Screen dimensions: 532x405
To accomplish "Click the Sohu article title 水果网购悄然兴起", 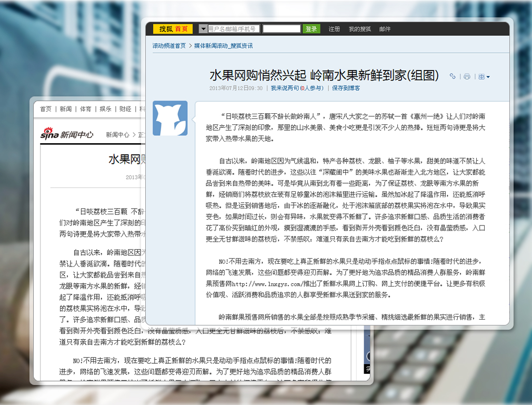I will [x=258, y=75].
